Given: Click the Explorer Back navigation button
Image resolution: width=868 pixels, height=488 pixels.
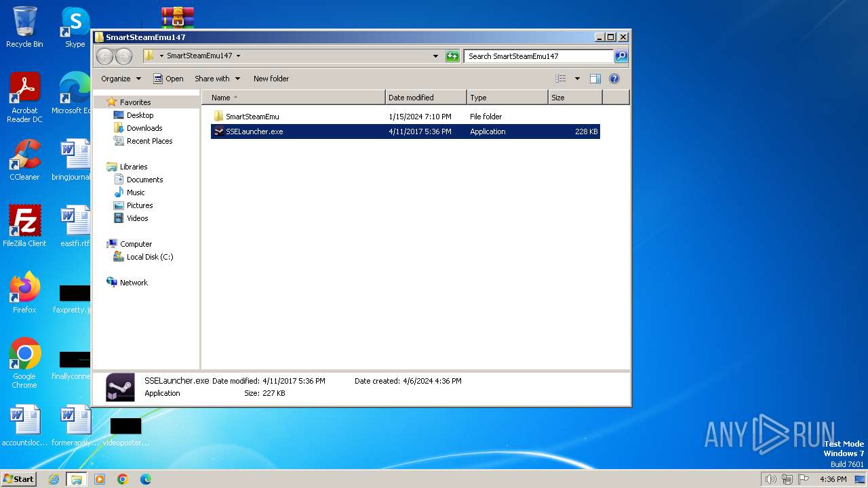Looking at the screenshot, I should point(105,56).
